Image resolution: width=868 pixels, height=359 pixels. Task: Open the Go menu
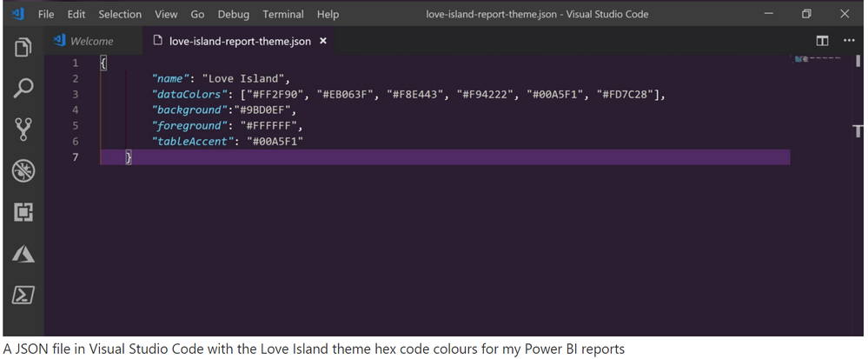pos(197,15)
